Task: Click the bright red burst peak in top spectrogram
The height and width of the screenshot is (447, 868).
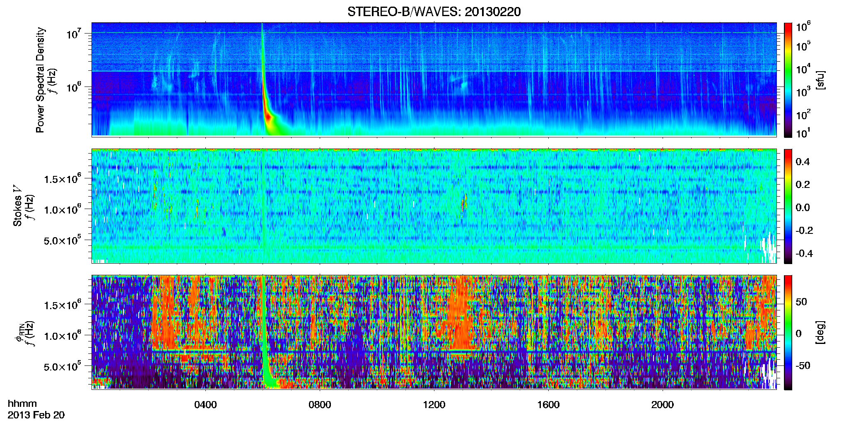Action: tap(268, 117)
